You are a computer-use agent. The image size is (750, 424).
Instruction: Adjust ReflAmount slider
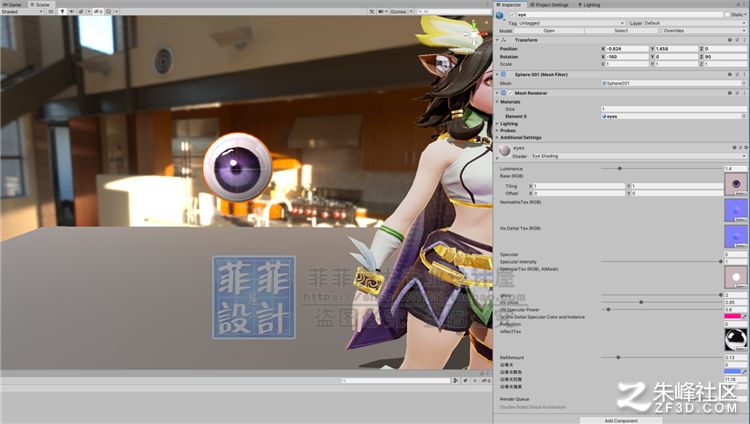662,357
